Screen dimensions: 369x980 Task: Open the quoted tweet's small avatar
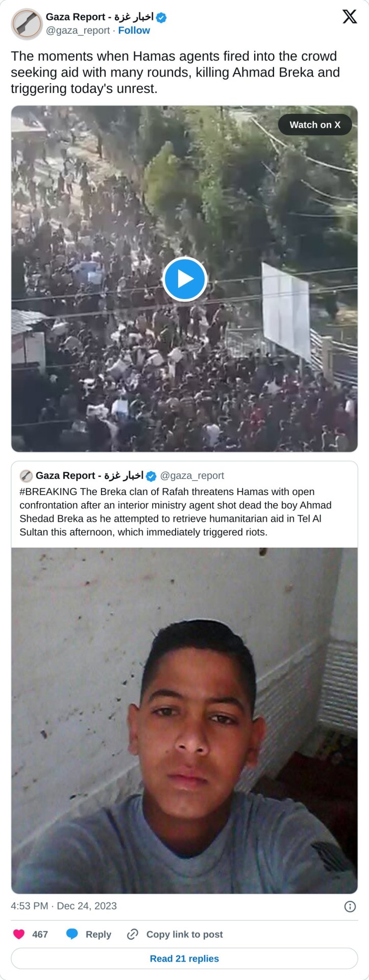[26, 476]
